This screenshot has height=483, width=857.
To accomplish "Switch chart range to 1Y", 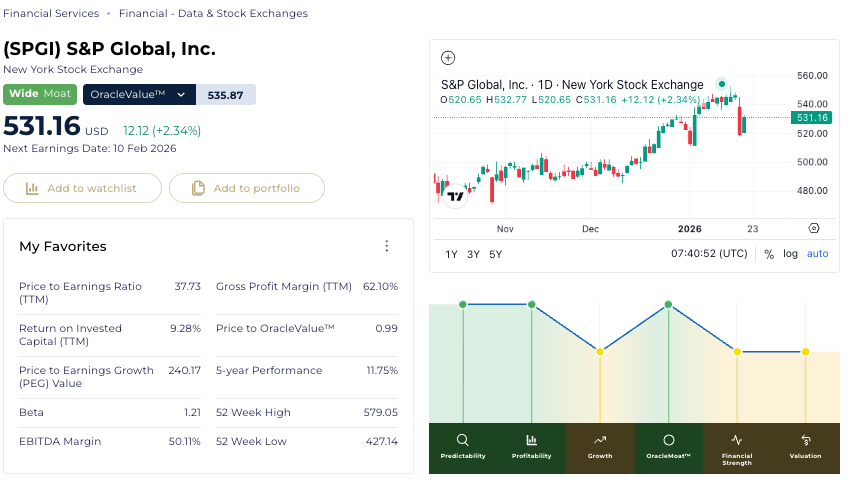I will [451, 254].
